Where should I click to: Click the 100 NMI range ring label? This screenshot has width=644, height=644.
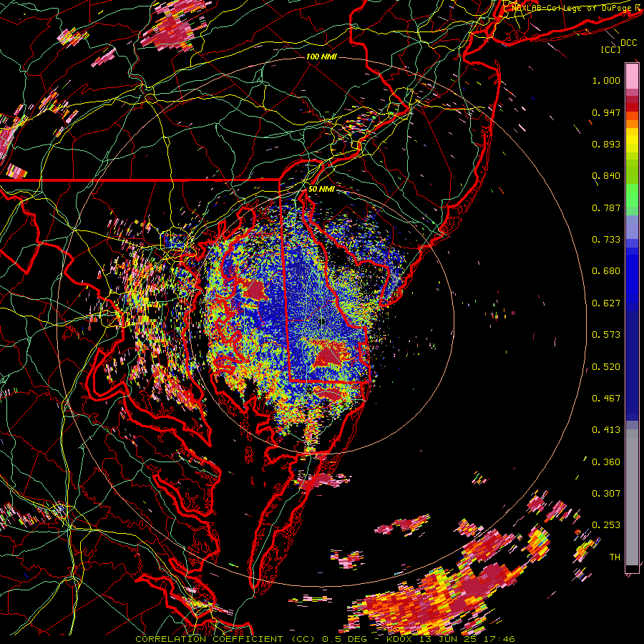[321, 57]
